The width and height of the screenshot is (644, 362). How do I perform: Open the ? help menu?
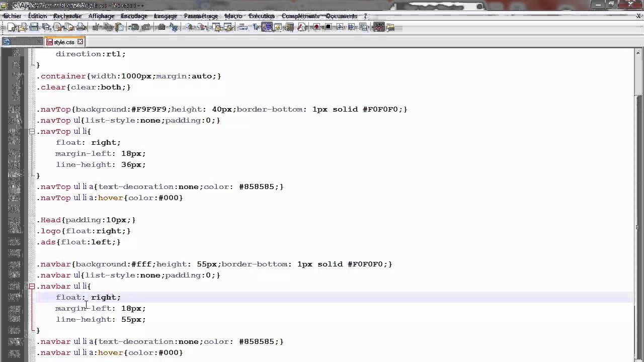[366, 16]
